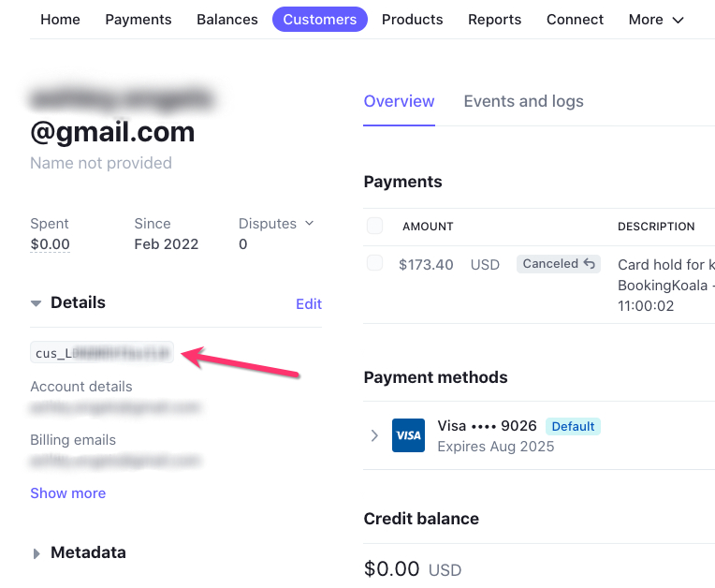
Task: Expand the Visa 9026 payment method
Action: tap(374, 435)
